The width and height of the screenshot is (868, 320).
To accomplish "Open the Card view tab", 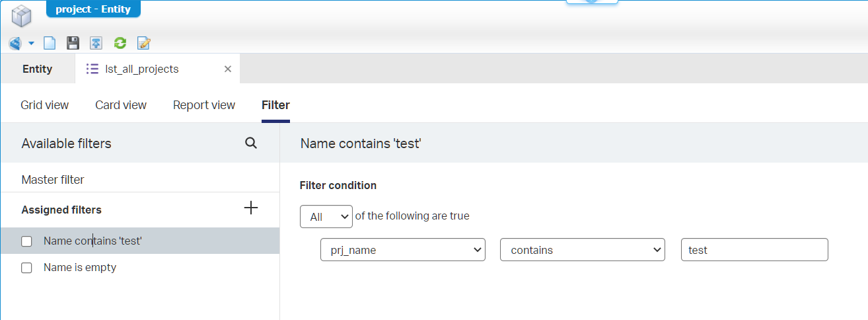I will tap(121, 105).
